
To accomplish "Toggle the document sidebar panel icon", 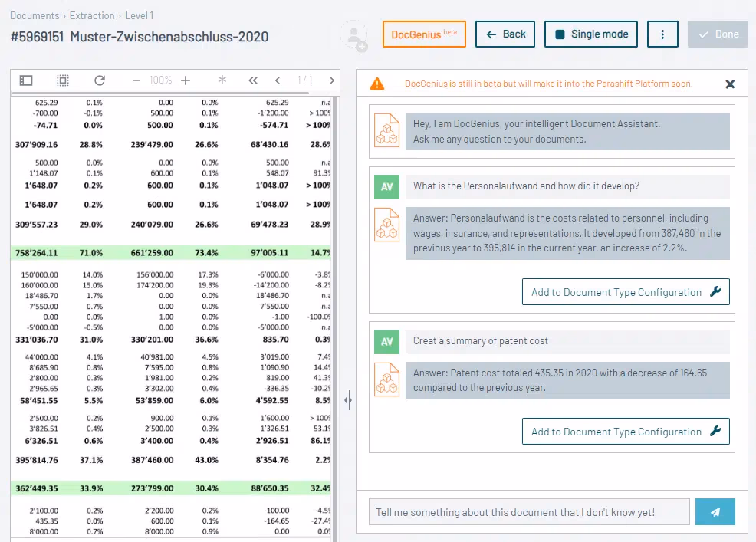I will point(26,80).
